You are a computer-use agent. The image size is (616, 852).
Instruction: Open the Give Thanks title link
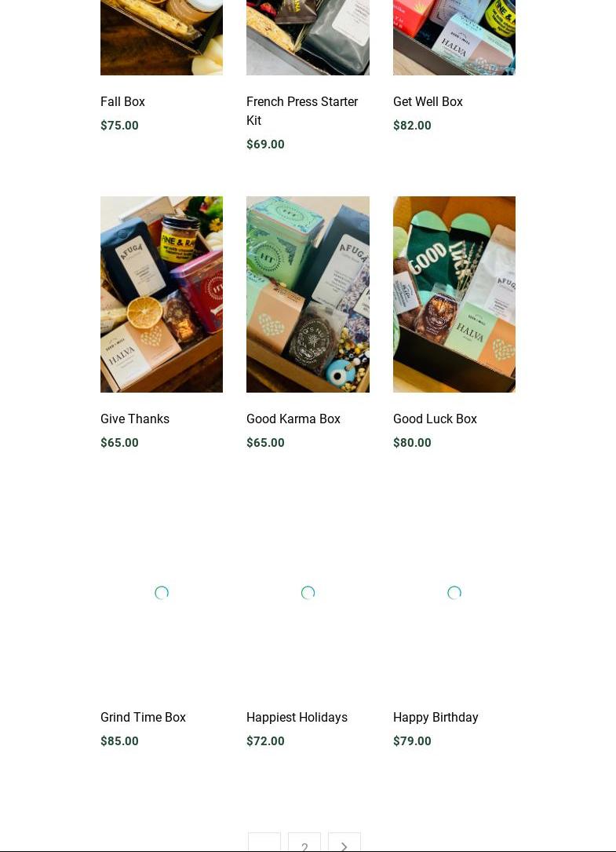tap(135, 419)
